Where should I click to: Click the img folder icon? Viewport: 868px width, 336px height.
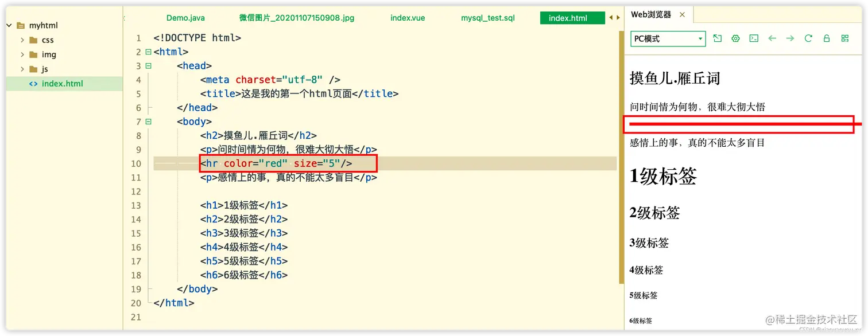[33, 54]
